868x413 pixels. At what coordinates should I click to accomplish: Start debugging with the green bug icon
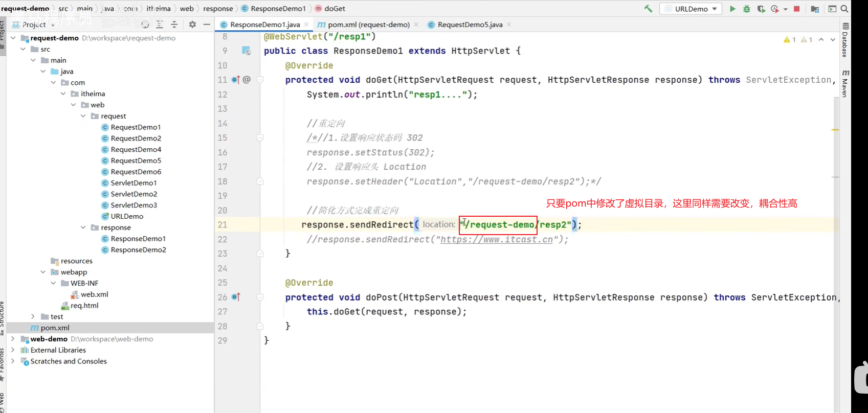747,9
